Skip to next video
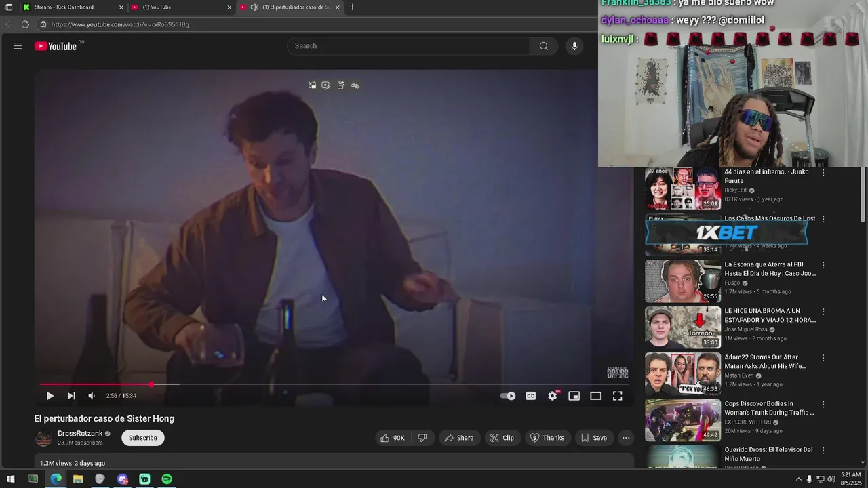 pos(71,396)
